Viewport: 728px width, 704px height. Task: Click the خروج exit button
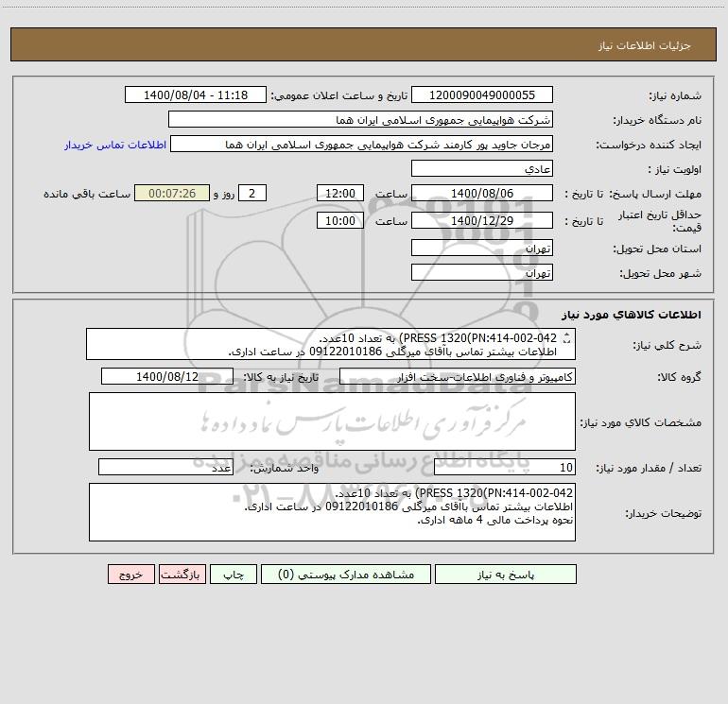(x=130, y=574)
